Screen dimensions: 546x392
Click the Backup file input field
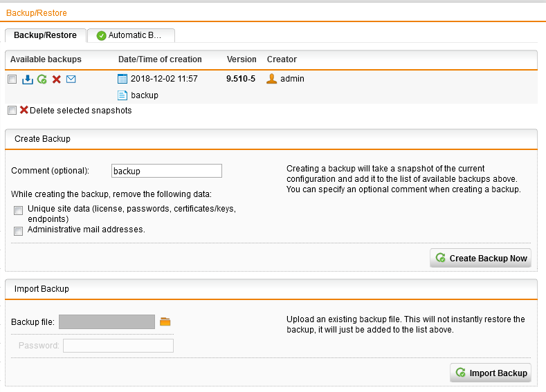pyautogui.click(x=107, y=321)
